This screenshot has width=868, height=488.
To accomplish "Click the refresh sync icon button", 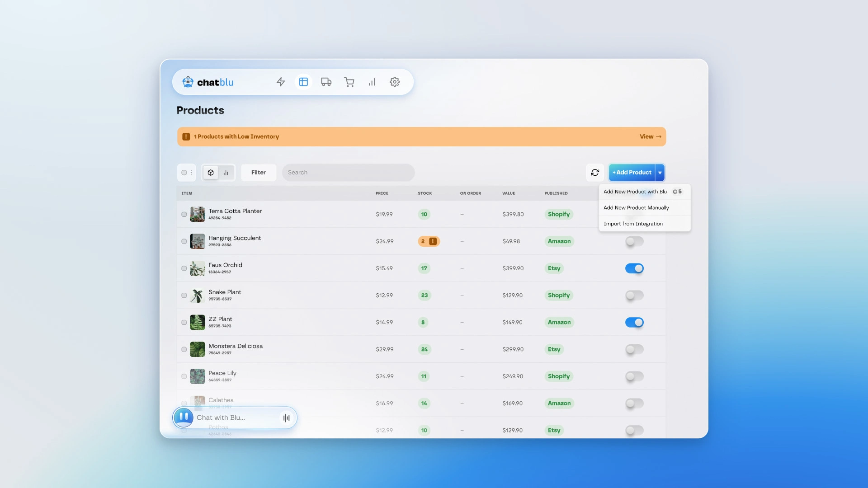I will 595,173.
